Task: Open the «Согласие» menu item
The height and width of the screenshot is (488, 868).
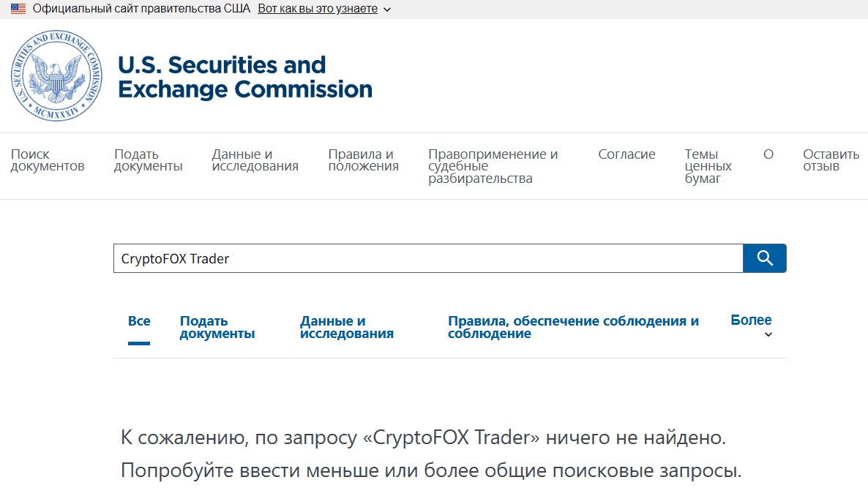Action: [626, 154]
